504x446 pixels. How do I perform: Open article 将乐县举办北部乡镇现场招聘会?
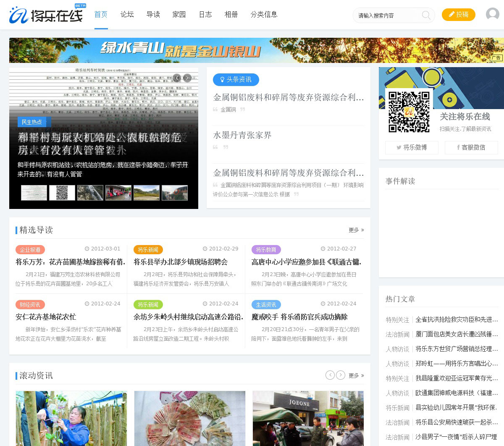181,262
